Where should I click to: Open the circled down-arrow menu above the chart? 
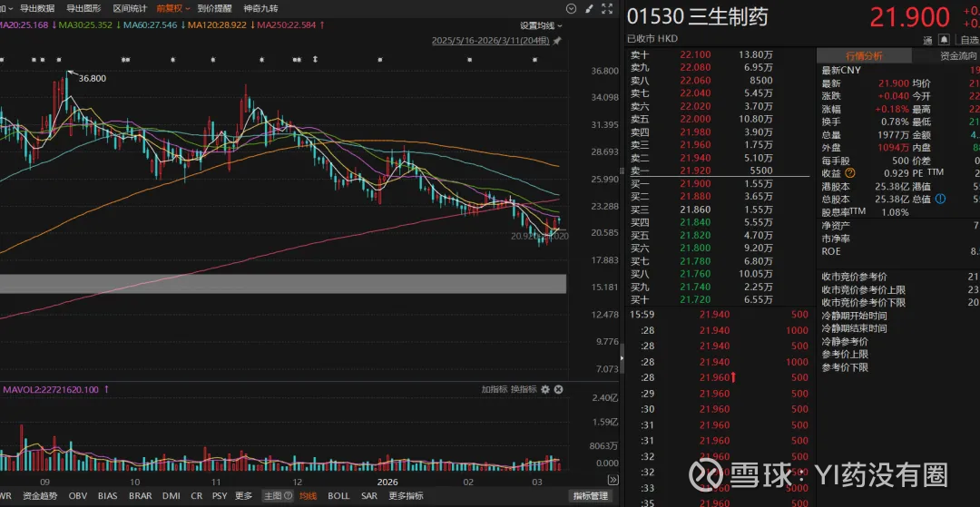[571, 9]
